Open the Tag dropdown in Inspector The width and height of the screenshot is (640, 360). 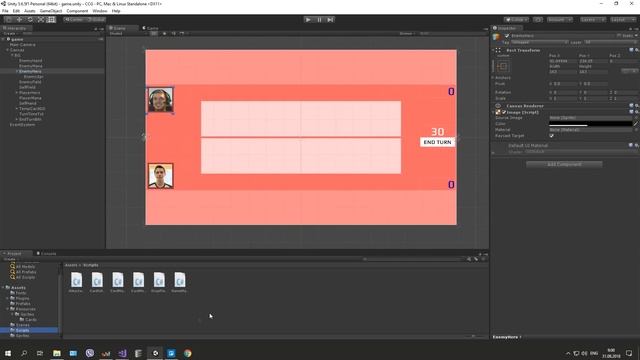click(540, 42)
